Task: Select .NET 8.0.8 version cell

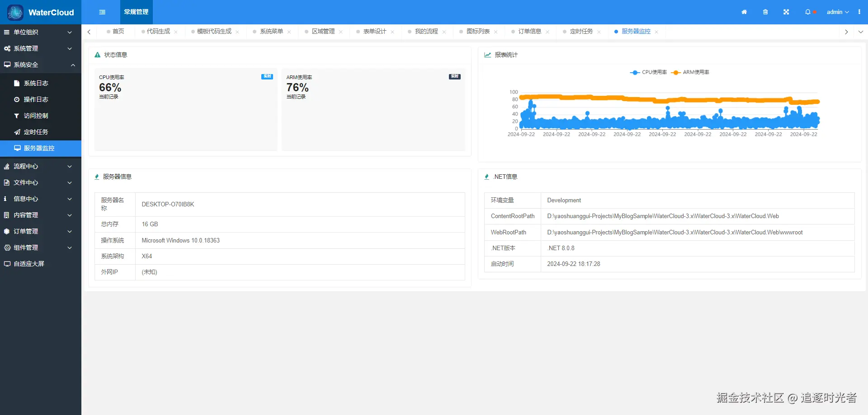Action: (698, 248)
